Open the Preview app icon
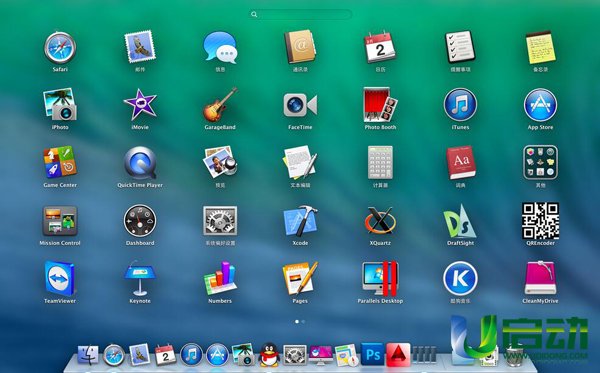The height and width of the screenshot is (373, 600). [220, 162]
